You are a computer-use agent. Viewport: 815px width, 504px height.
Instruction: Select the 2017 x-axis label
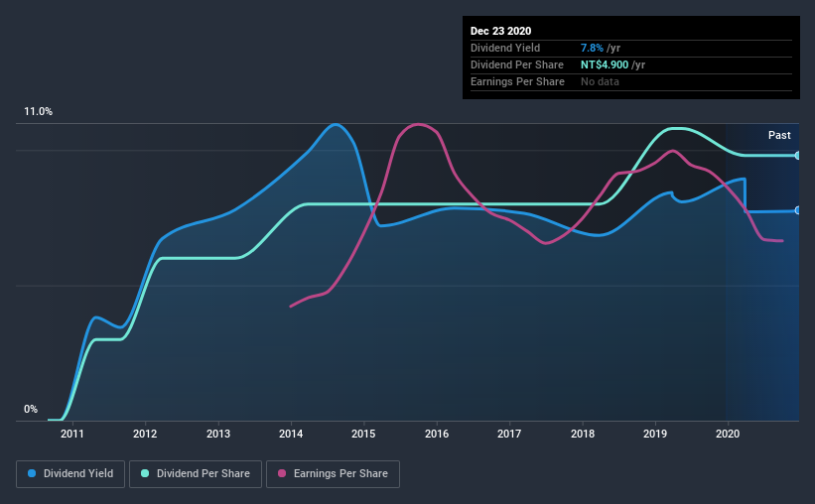pos(509,434)
